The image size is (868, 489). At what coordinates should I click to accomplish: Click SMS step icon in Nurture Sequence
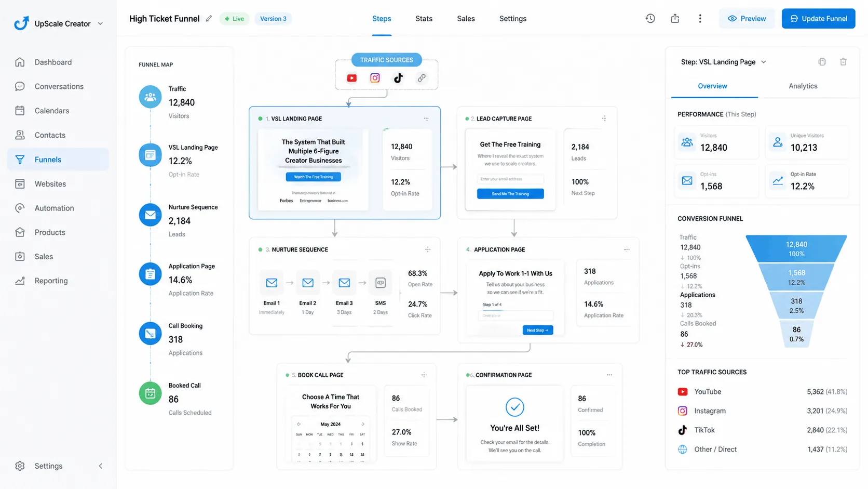coord(381,283)
